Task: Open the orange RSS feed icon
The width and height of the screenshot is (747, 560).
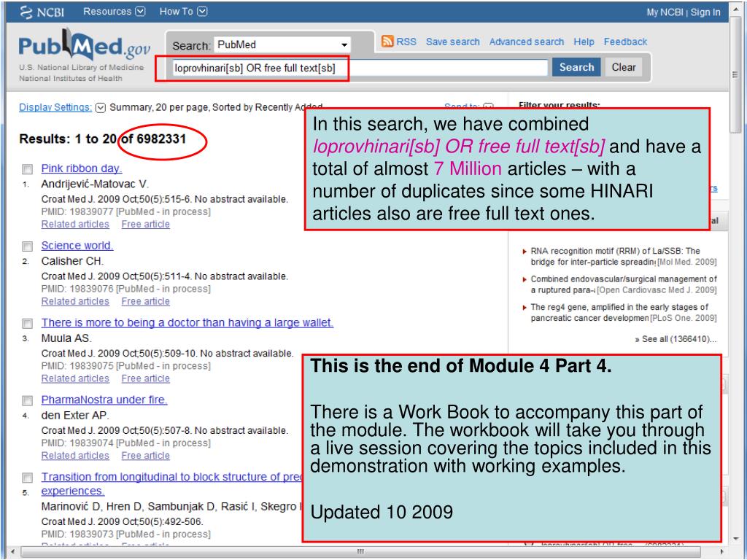Action: (x=387, y=42)
